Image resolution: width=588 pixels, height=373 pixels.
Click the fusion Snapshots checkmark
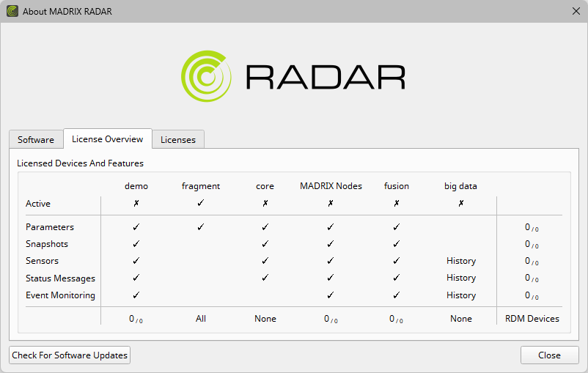click(397, 244)
